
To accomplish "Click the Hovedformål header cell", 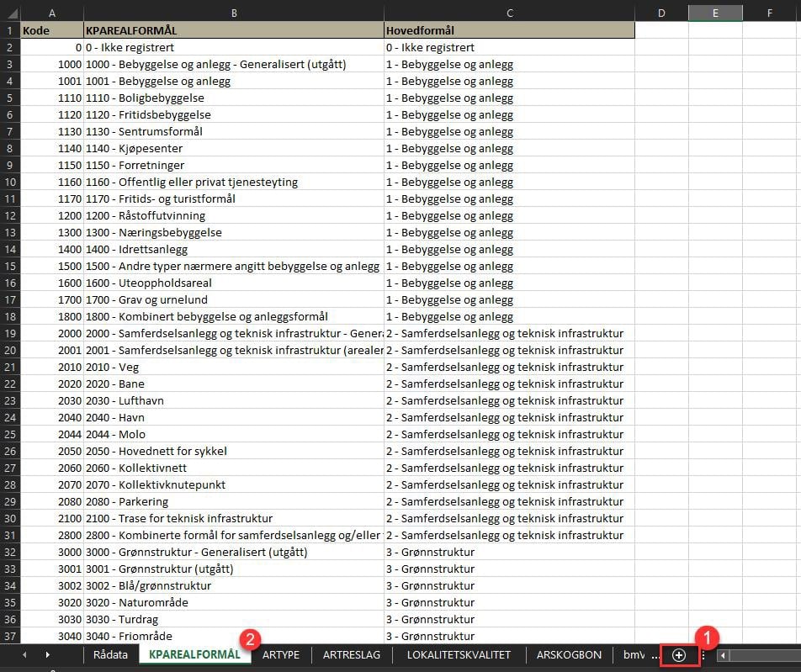I will [x=508, y=30].
